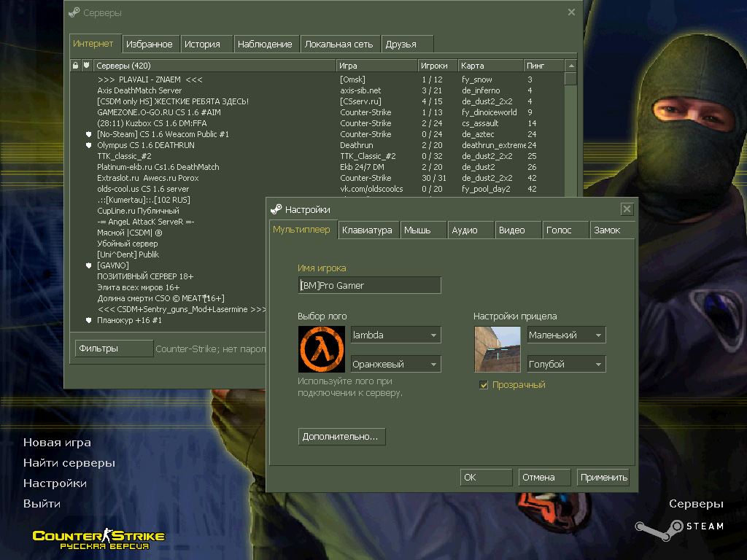Open the lambda logo dropdown
The width and height of the screenshot is (747, 560).
[x=396, y=335]
